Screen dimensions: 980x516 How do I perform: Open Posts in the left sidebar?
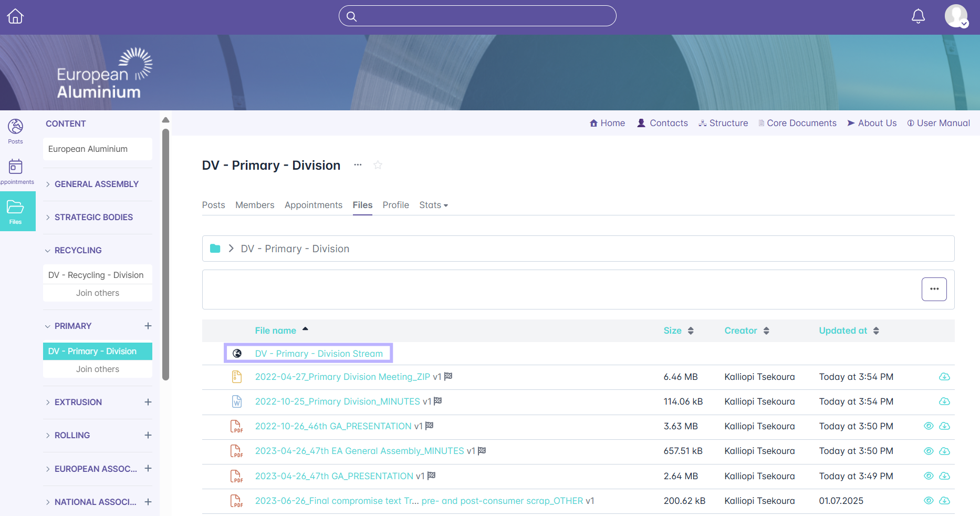pos(16,131)
